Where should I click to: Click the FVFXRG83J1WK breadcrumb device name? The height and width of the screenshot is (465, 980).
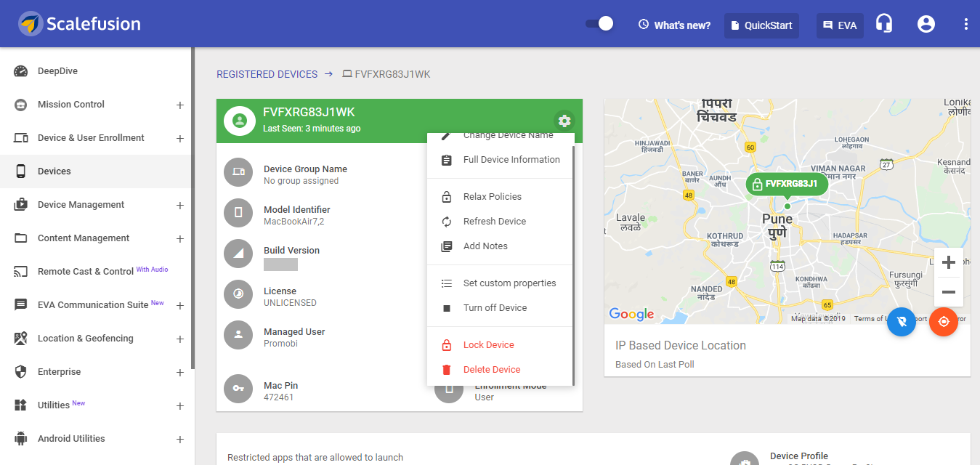pos(392,74)
